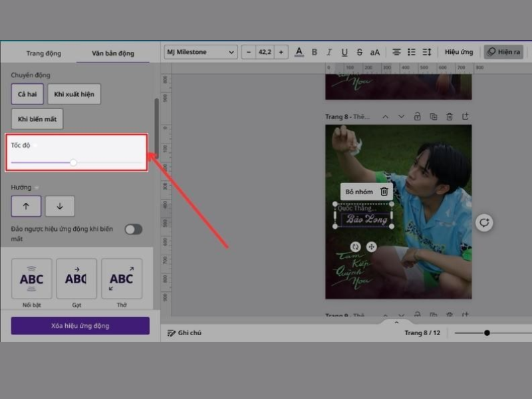The image size is (532, 399).
Task: Click the rotate handle below the text group
Action: (x=355, y=247)
